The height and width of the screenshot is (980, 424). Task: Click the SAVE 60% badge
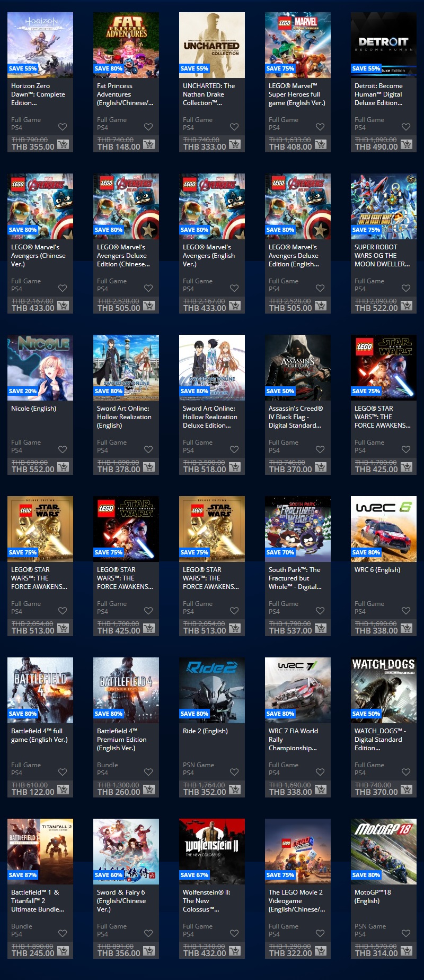tap(109, 875)
